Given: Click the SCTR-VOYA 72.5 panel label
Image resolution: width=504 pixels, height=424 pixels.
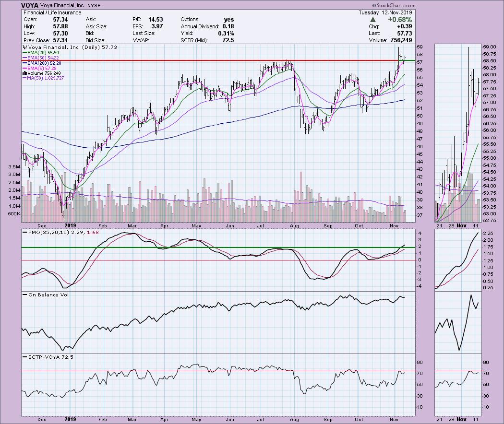Looking at the screenshot, I should tap(51, 357).
